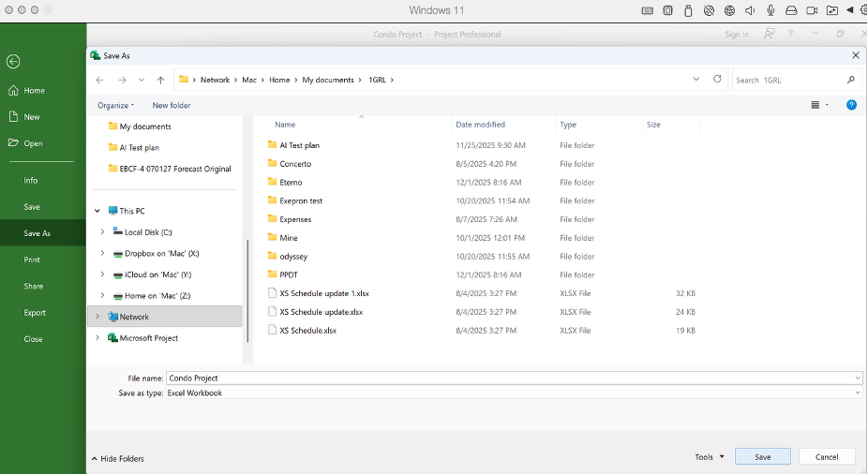Image resolution: width=868 pixels, height=474 pixels.
Task: Click Hide Folders
Action: pos(117,458)
